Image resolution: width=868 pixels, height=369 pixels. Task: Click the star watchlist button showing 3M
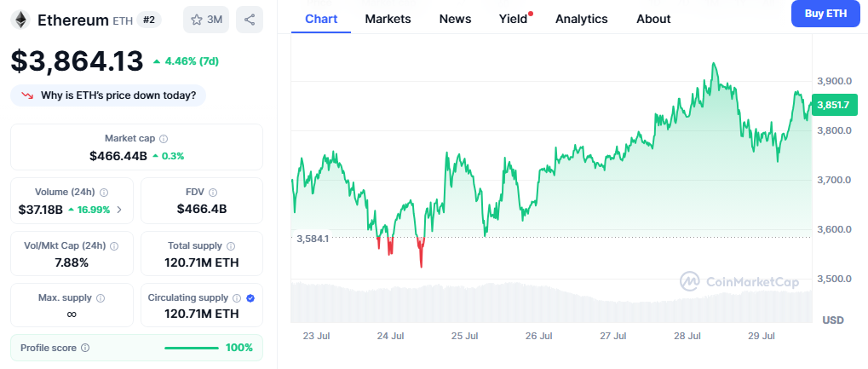(205, 20)
